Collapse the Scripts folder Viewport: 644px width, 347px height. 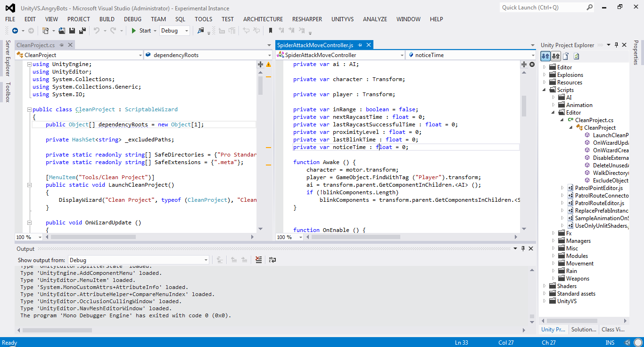(545, 90)
